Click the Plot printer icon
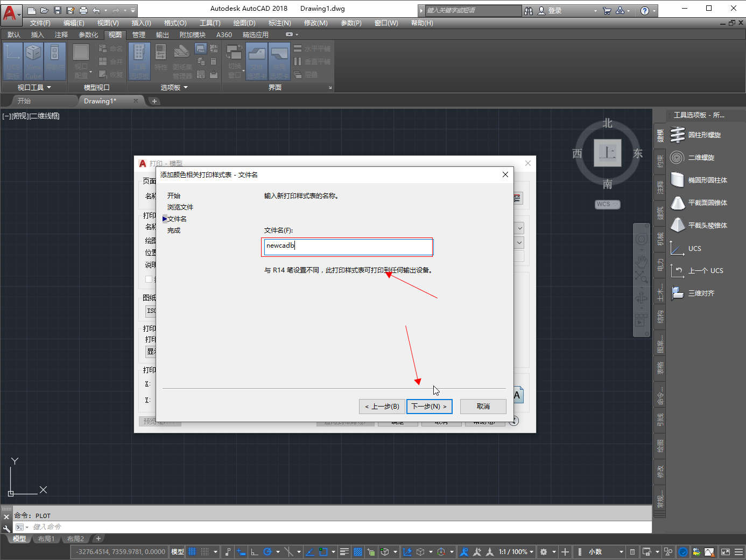This screenshot has width=746, height=560. click(x=83, y=10)
